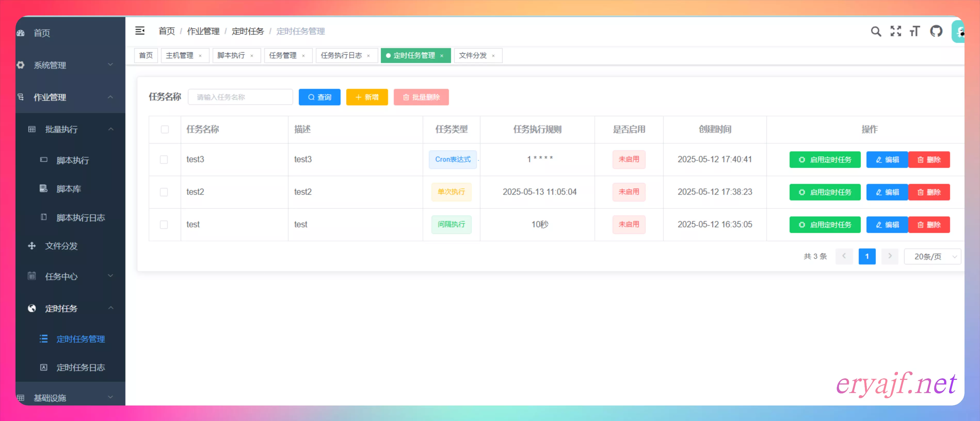This screenshot has width=980, height=421.
Task: Go to previous page arrow
Action: (x=844, y=256)
